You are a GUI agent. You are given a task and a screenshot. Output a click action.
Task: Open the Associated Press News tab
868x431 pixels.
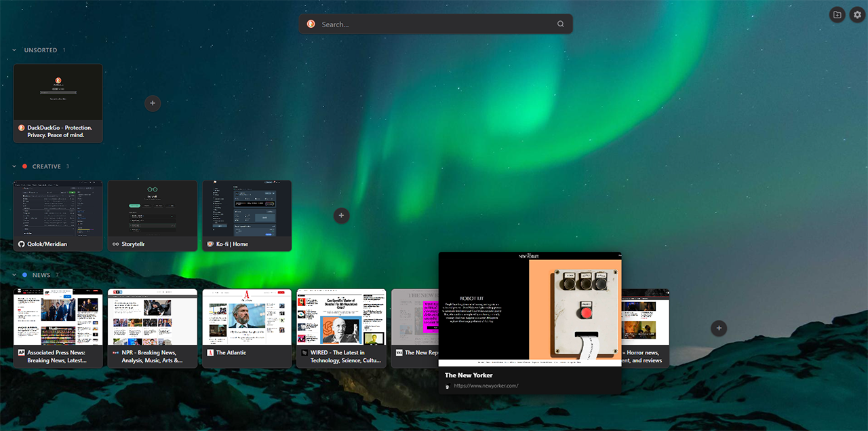pyautogui.click(x=58, y=329)
